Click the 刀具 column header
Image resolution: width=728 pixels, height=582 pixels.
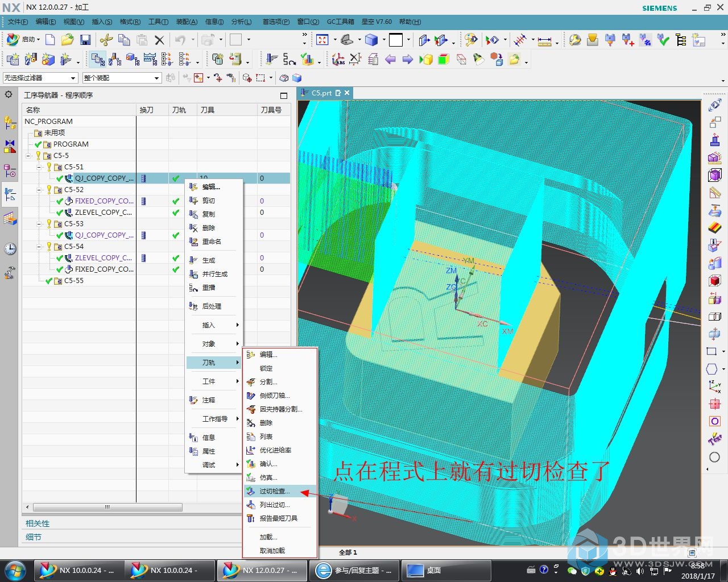point(227,110)
